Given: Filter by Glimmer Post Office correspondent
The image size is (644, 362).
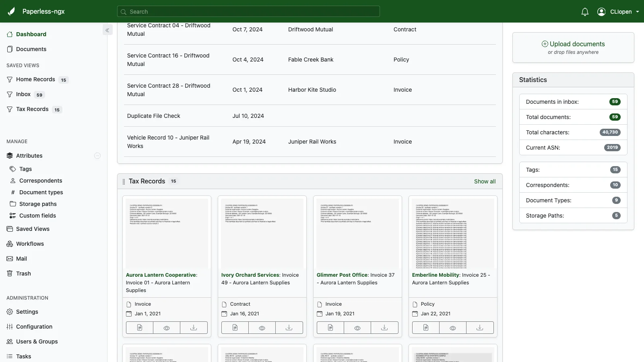Looking at the screenshot, I should tap(342, 275).
